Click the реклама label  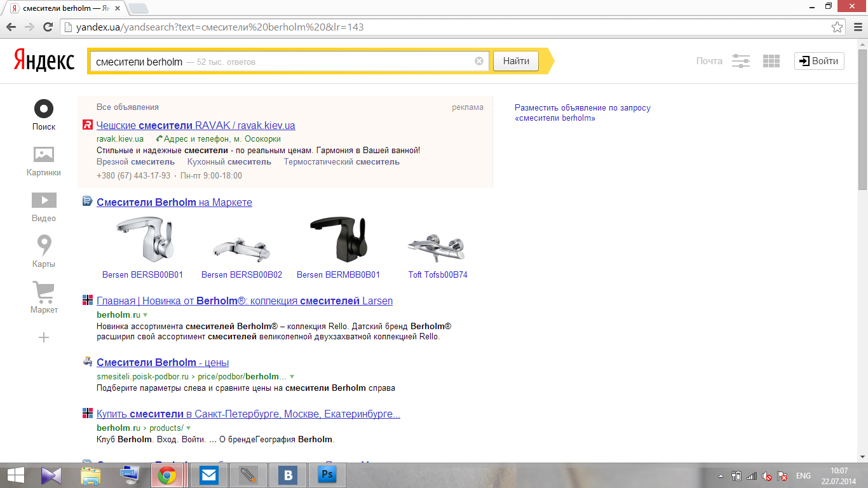pyautogui.click(x=468, y=107)
